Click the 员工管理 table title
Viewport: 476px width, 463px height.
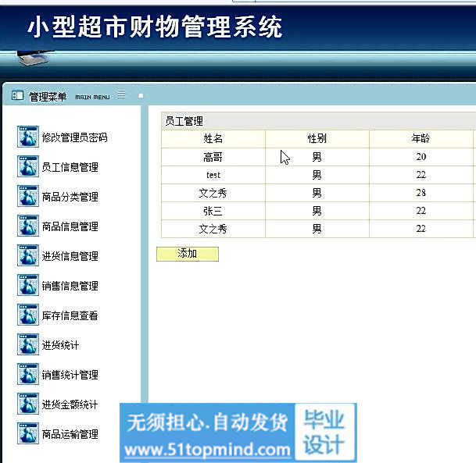pos(184,121)
